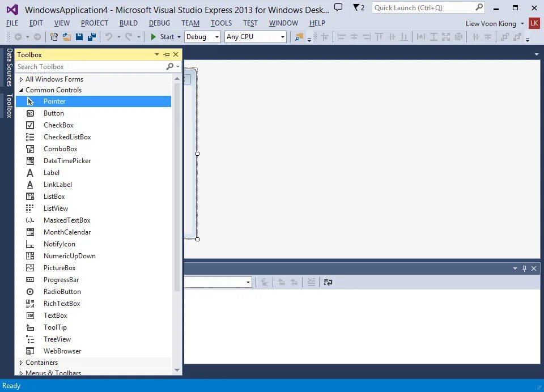This screenshot has width=544, height=392.
Task: Click the LK user account badge
Action: (534, 23)
